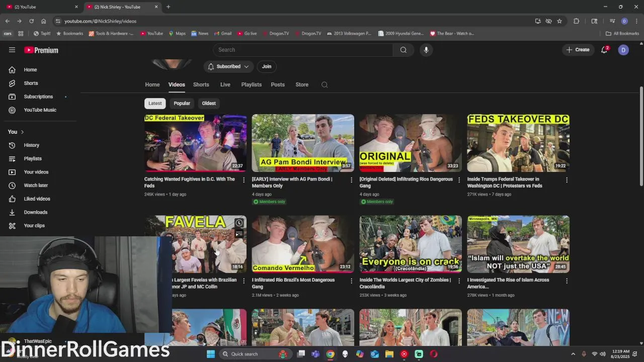Open a new browser tab
Image resolution: width=644 pixels, height=362 pixels.
pos(168,7)
